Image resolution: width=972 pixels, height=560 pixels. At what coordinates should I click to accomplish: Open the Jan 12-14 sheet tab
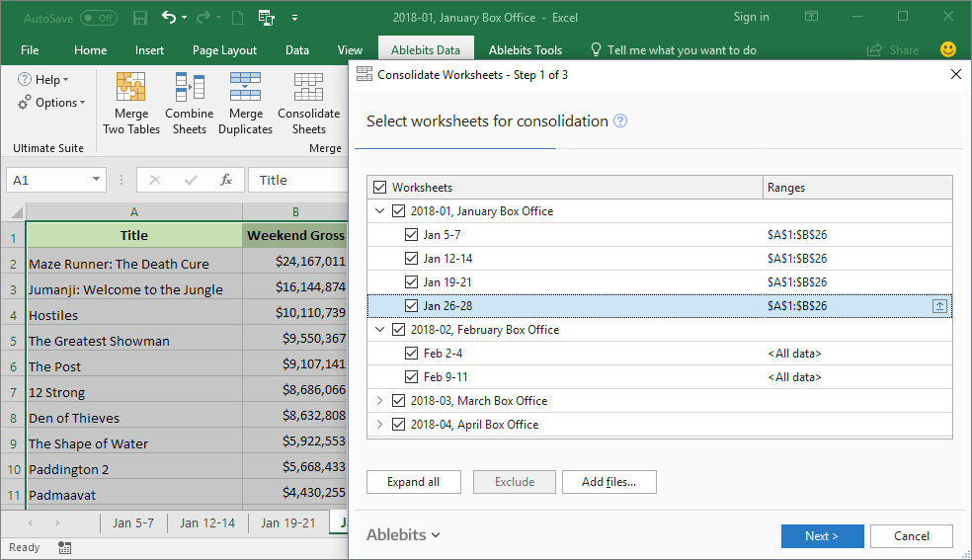click(207, 523)
